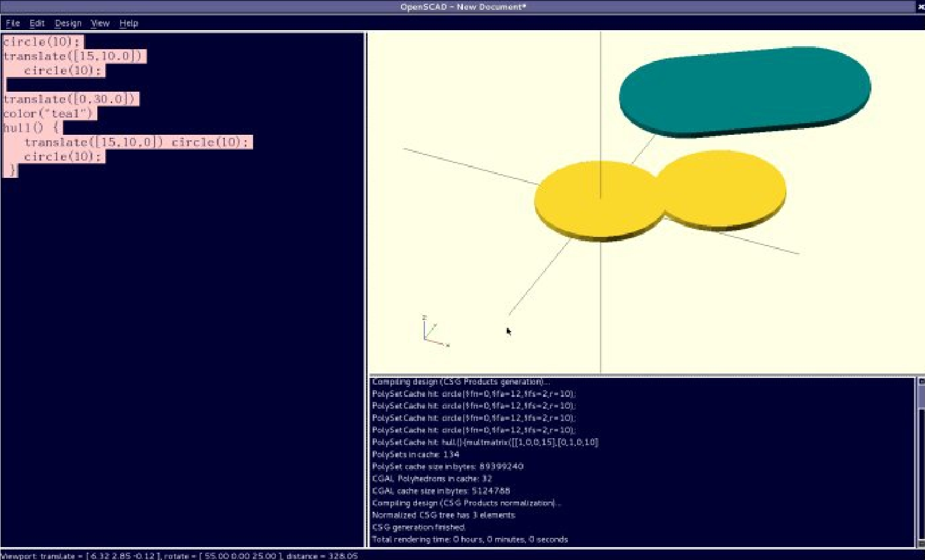Open the View menu

coord(100,23)
